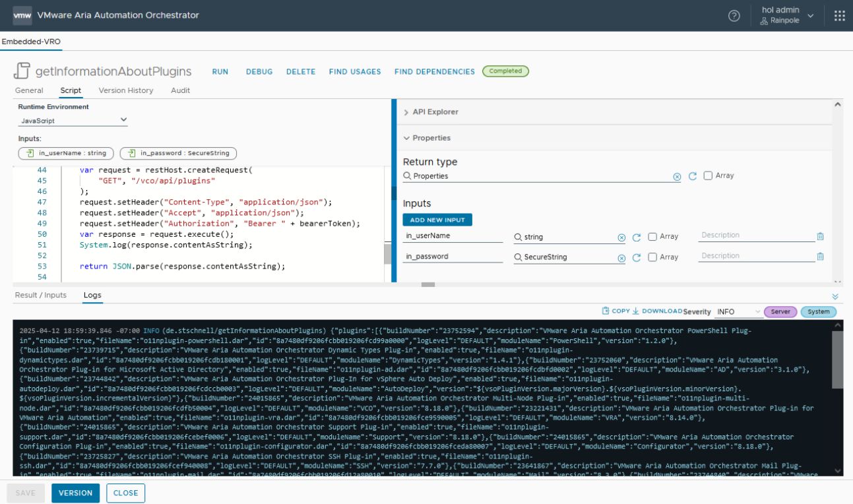Click the horizontal splitter handle above logs
The height and width of the screenshot is (504, 853).
coord(428,285)
